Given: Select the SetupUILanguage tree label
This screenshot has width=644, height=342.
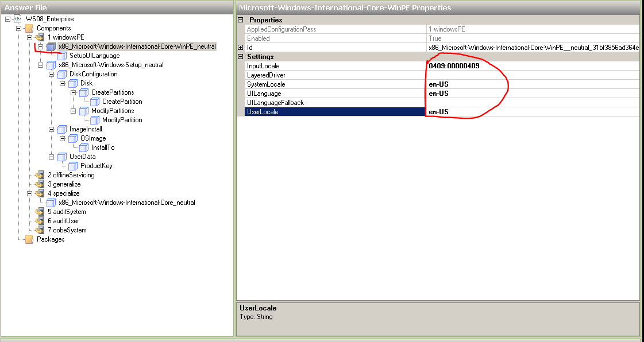Looking at the screenshot, I should (x=94, y=56).
